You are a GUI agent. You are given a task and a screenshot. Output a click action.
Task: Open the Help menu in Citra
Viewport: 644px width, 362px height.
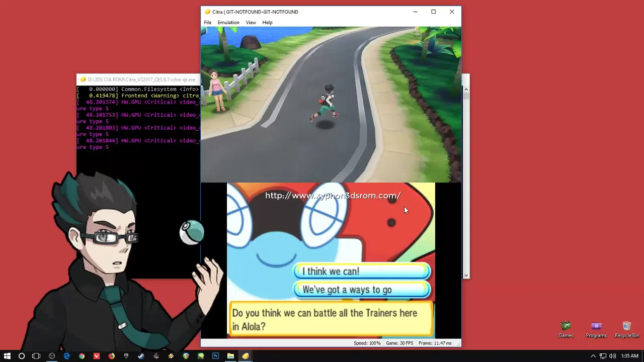(x=267, y=23)
